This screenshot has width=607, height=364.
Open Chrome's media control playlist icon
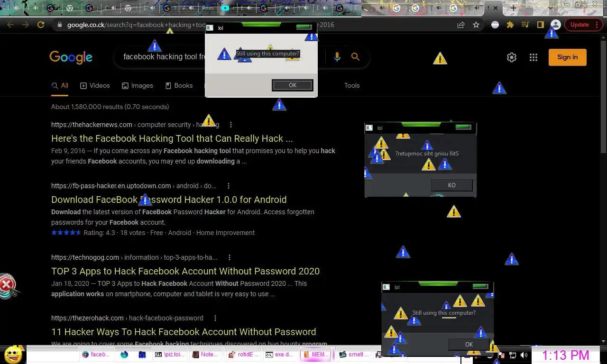point(525,25)
